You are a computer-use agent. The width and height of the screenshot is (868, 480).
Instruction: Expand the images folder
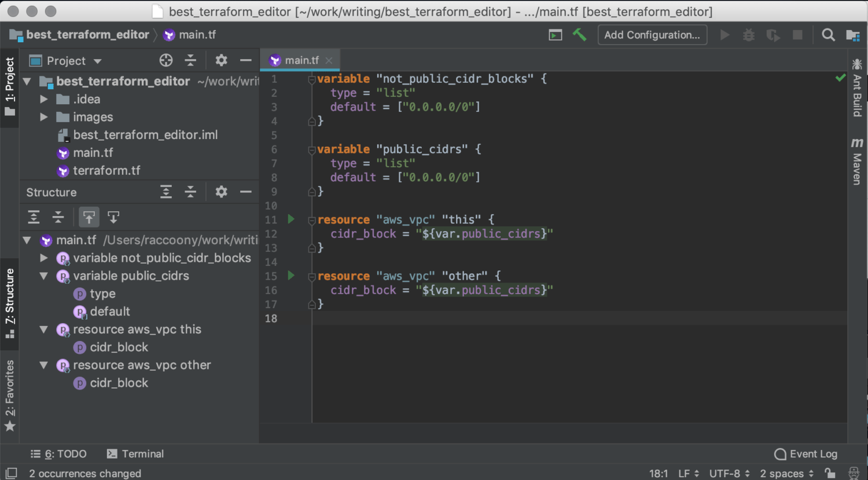coord(43,117)
